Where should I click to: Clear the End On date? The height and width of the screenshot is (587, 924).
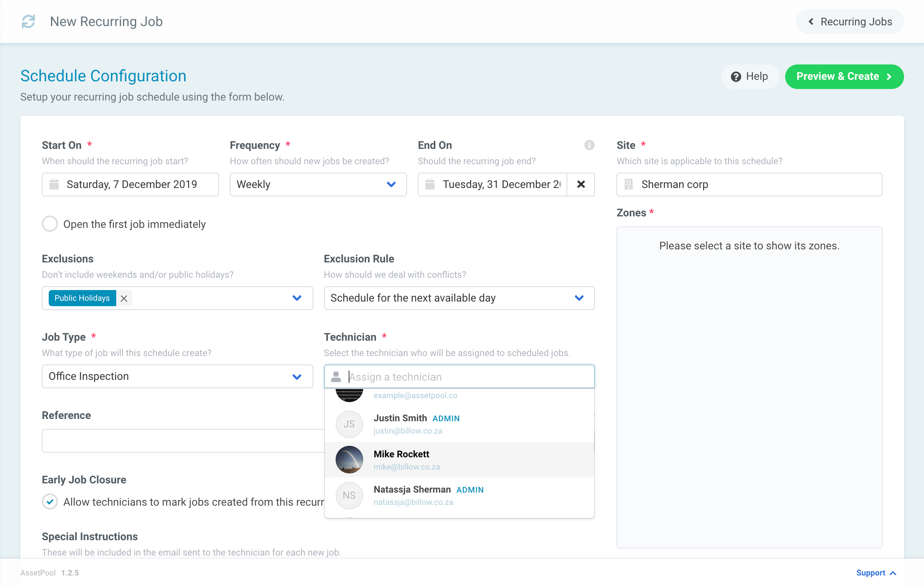coord(581,184)
